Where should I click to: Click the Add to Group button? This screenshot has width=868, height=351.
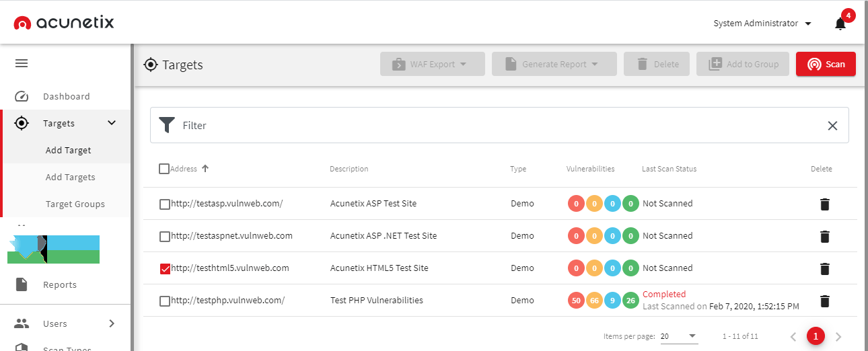pyautogui.click(x=743, y=64)
